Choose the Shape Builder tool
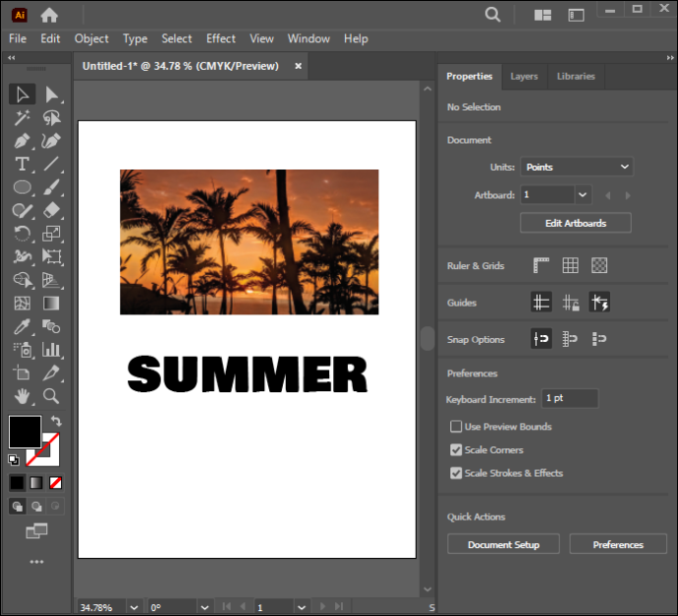Image resolution: width=678 pixels, height=616 pixels. click(x=22, y=280)
